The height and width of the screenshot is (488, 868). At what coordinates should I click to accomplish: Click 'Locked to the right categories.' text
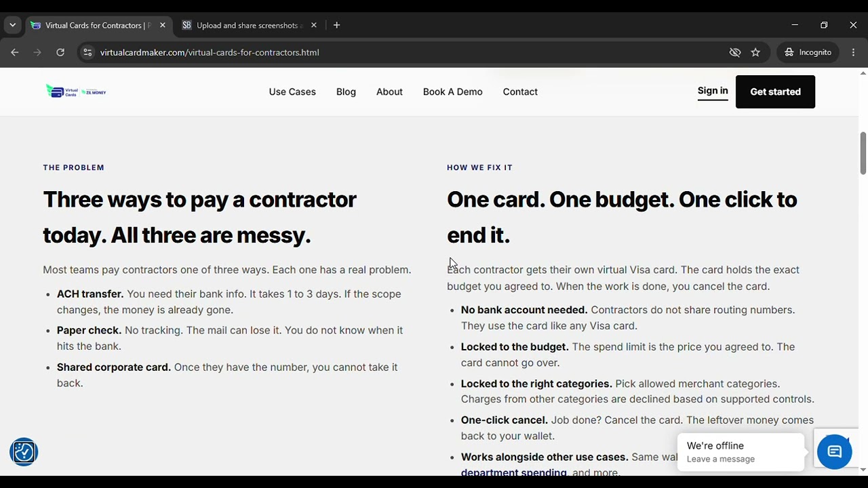tap(536, 384)
